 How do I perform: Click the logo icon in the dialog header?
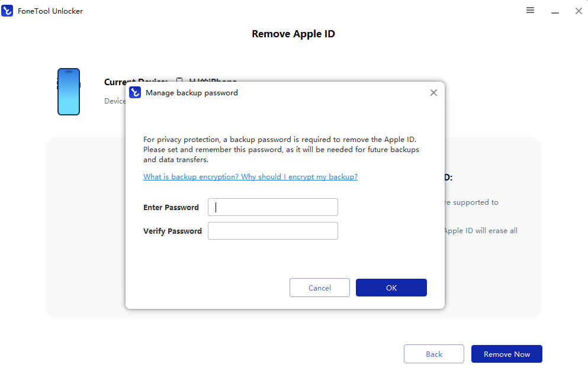point(135,92)
